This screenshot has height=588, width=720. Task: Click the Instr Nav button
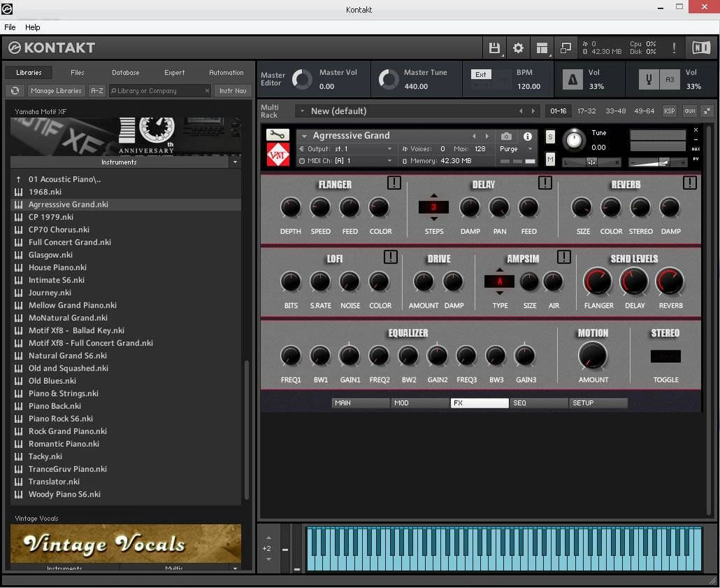click(233, 90)
